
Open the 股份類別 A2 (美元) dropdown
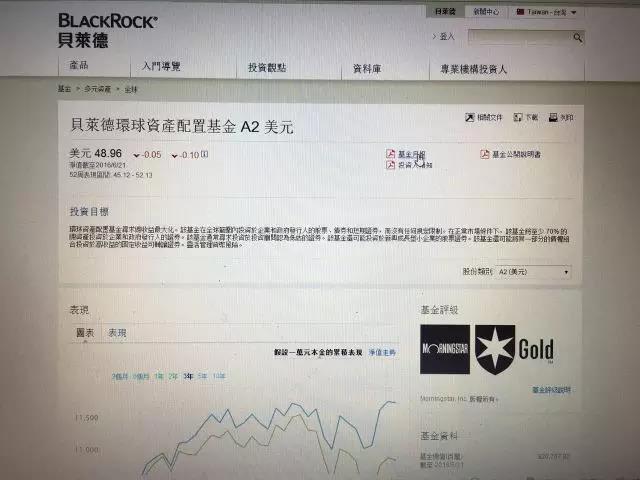pyautogui.click(x=533, y=271)
